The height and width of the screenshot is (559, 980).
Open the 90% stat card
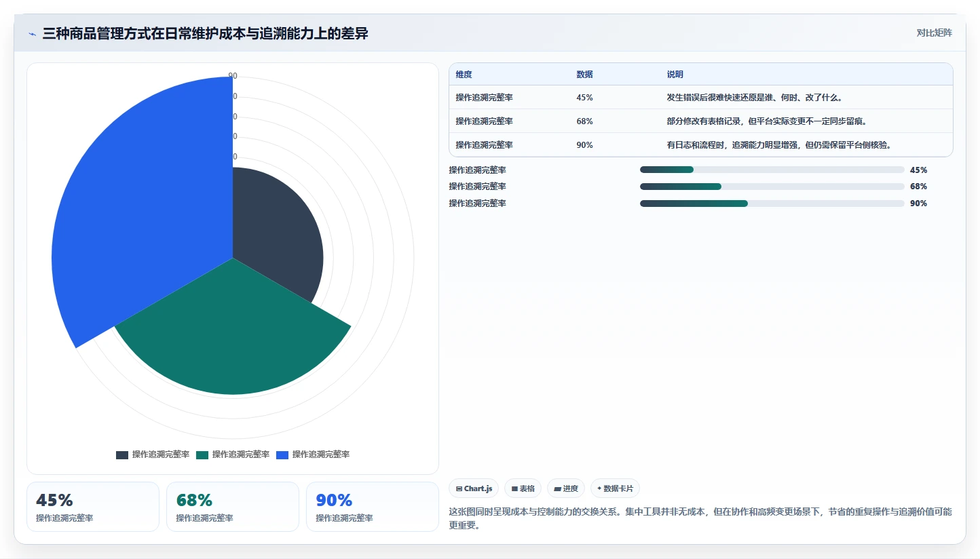(373, 507)
